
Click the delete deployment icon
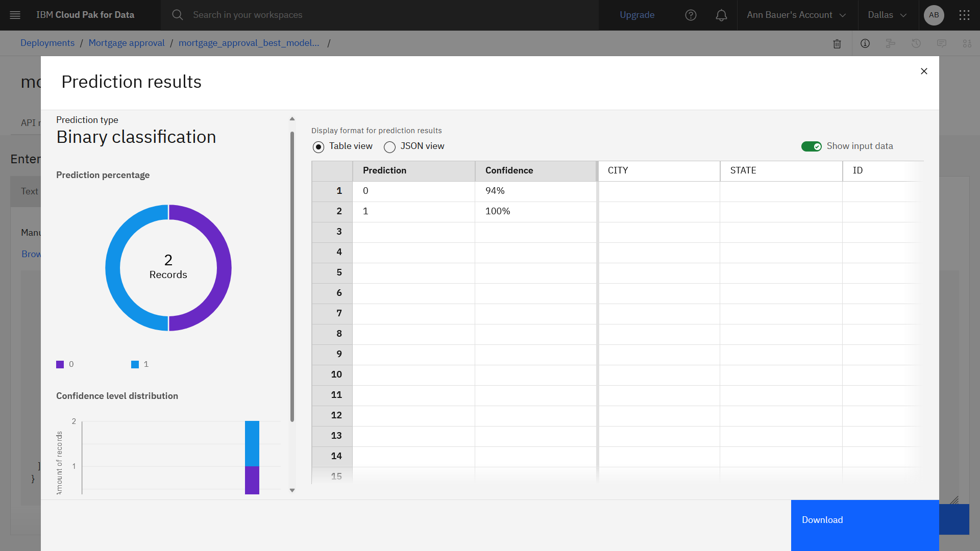click(x=837, y=43)
